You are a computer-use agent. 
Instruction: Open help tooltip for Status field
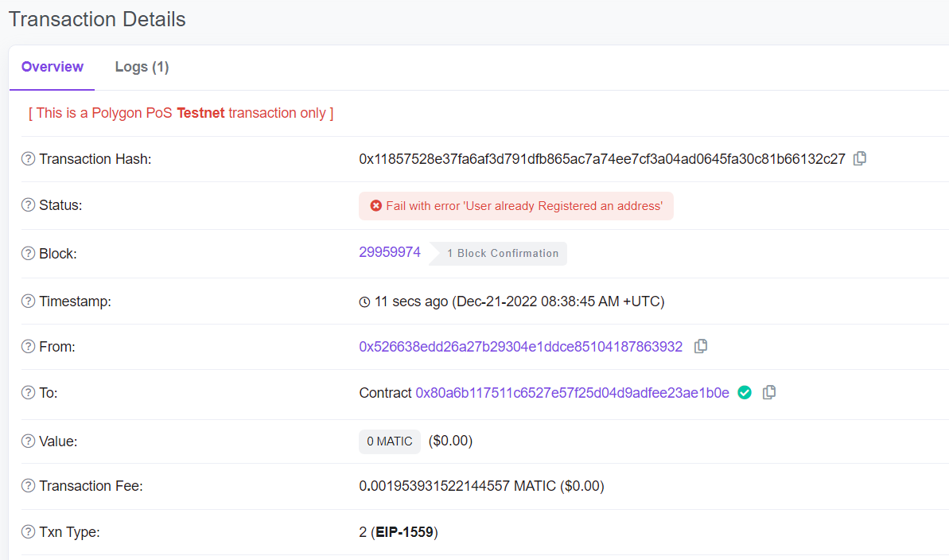tap(26, 205)
